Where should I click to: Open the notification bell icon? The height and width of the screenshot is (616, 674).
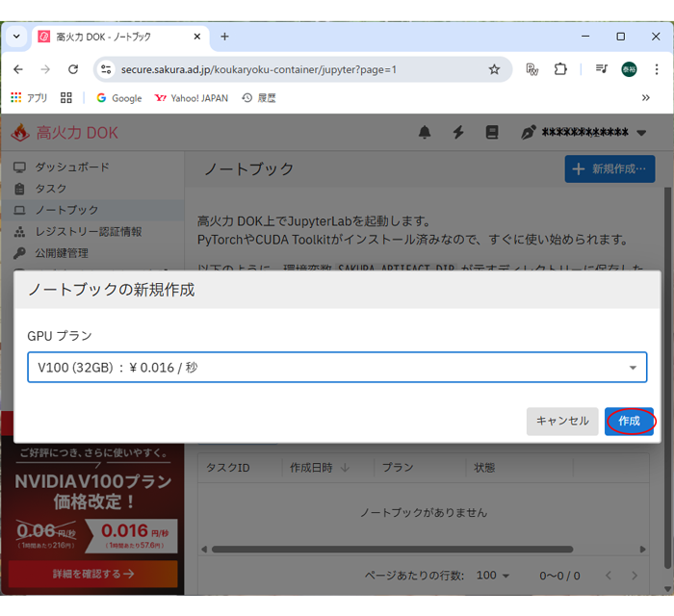425,132
